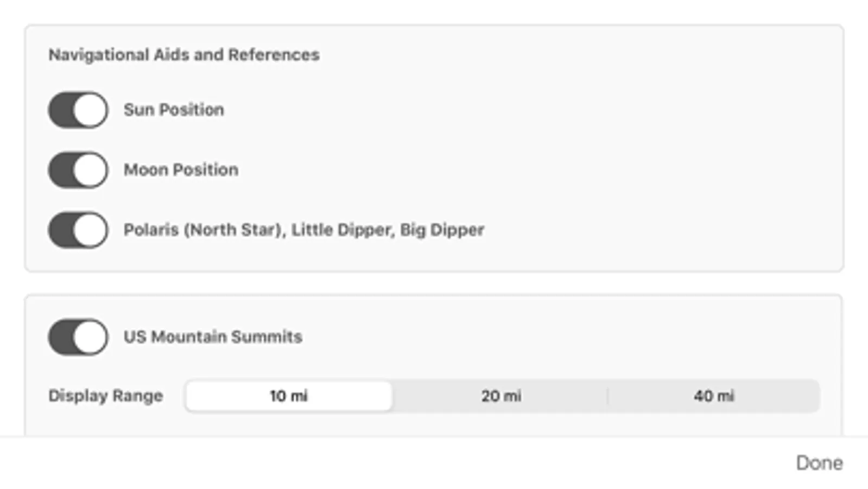Click the Display Range label
Screen dimensions: 868x489
point(105,396)
